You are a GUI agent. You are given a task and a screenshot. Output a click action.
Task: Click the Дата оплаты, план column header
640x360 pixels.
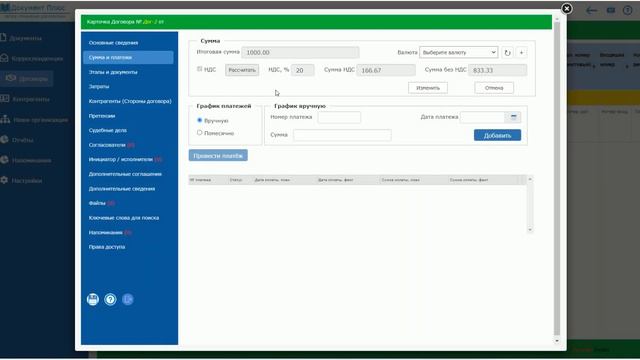(x=272, y=180)
